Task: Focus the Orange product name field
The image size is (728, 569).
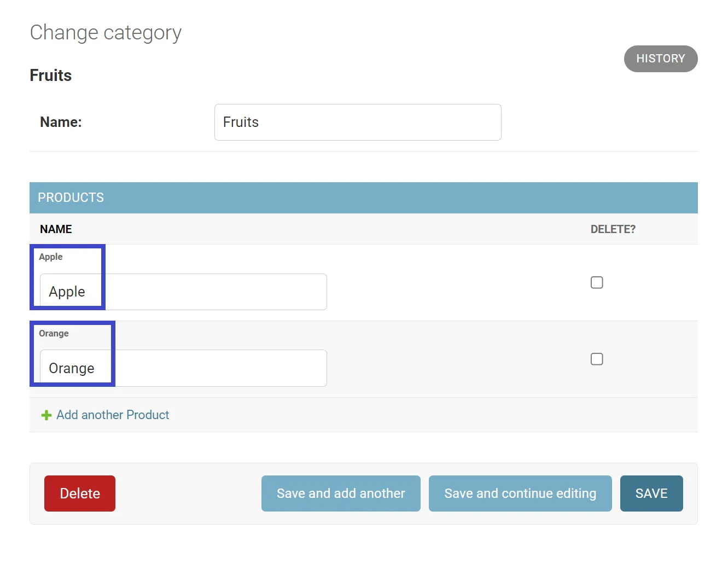Action: click(x=183, y=368)
